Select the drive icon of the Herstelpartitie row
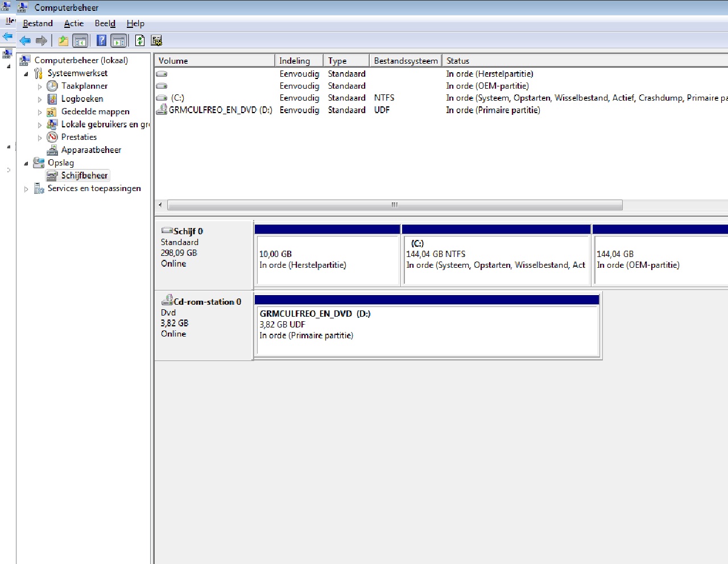The height and width of the screenshot is (564, 728). point(162,74)
